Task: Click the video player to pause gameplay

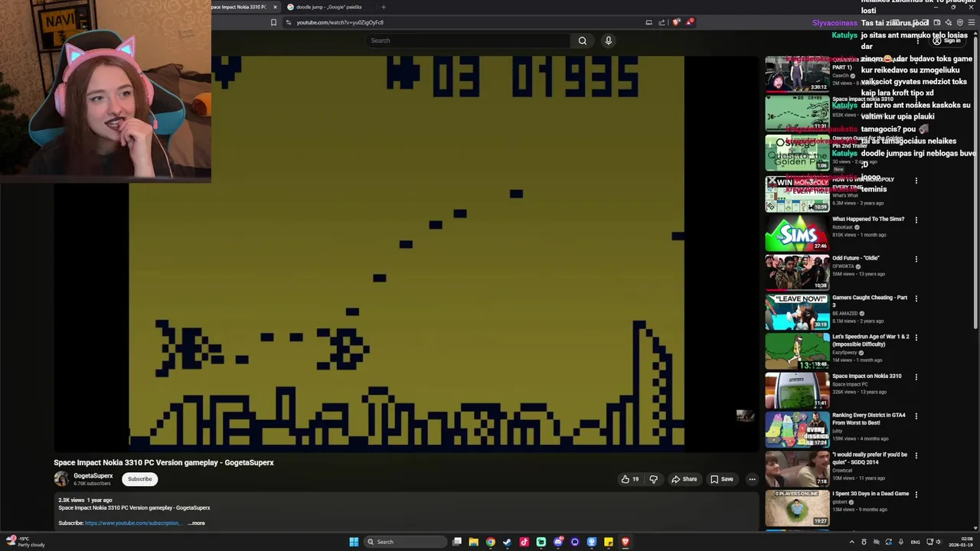Action: point(406,253)
